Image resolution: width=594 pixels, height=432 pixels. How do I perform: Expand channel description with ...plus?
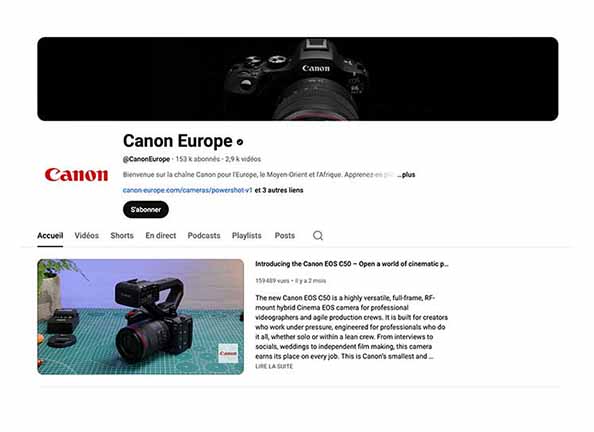coord(406,175)
